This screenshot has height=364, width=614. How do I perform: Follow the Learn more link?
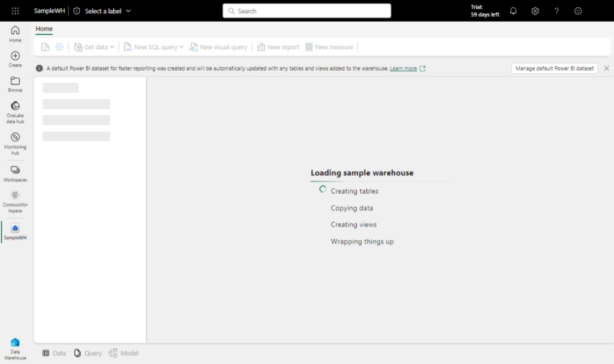(x=403, y=68)
